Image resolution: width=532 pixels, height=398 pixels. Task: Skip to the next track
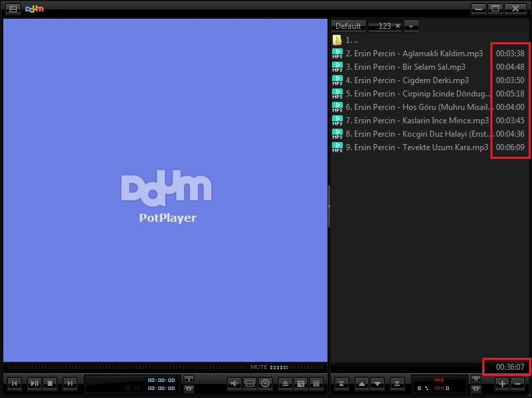coord(70,383)
